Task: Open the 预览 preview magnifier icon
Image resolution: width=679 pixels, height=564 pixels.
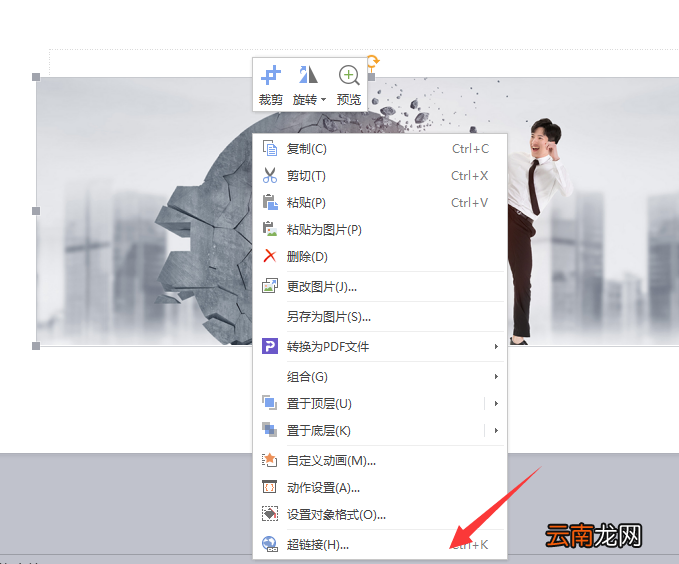Action: [x=349, y=75]
